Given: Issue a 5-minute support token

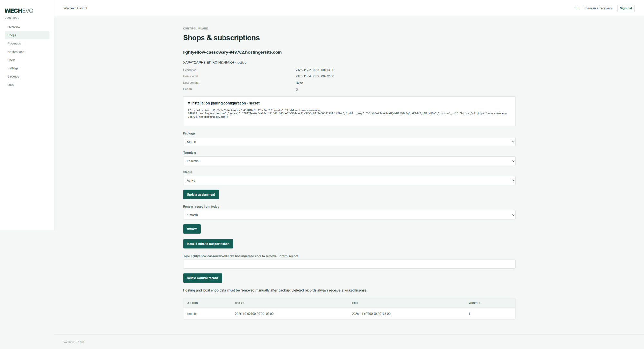Looking at the screenshot, I should point(208,244).
